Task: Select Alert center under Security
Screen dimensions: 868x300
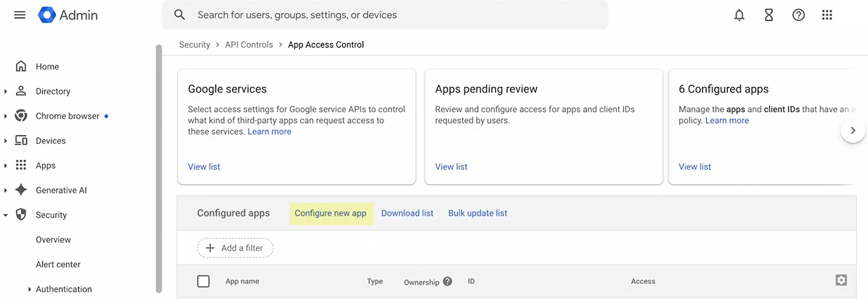Action: click(x=58, y=265)
